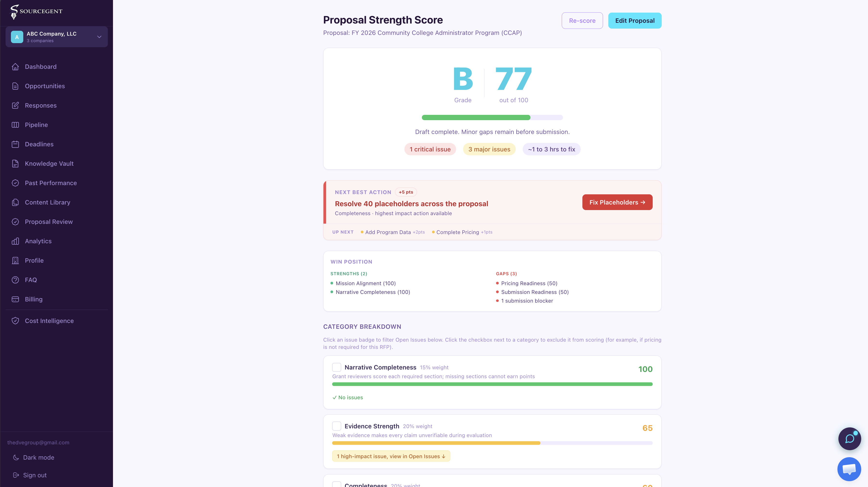Viewport: 868px width, 487px height.
Task: Check the Narrative Completeness exclude checkbox
Action: click(337, 367)
